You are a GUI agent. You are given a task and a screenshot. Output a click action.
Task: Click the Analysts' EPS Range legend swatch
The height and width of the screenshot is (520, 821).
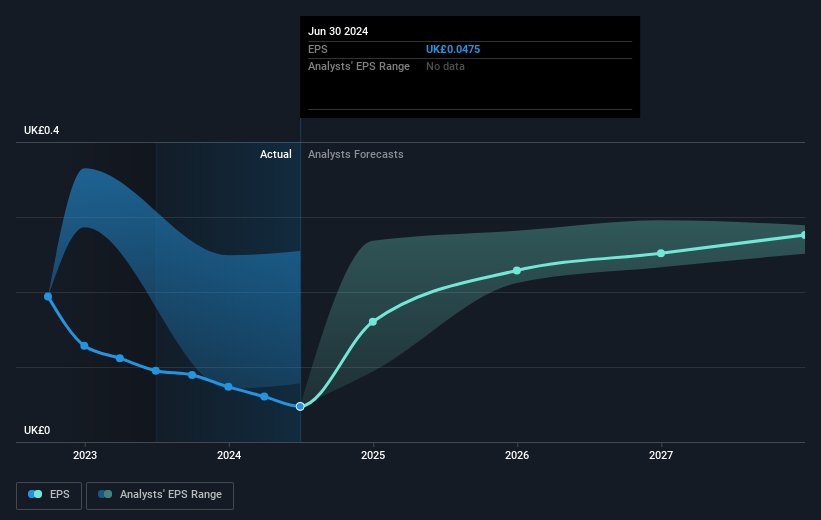[x=105, y=494]
